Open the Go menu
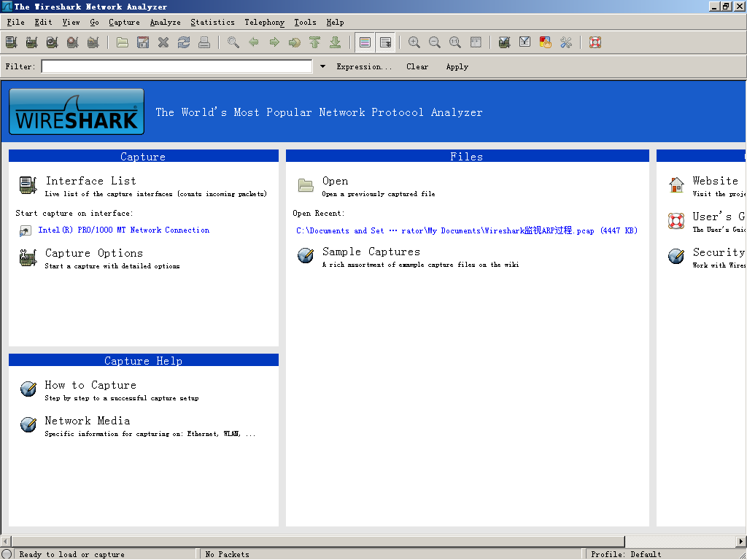The image size is (747, 560). (94, 22)
